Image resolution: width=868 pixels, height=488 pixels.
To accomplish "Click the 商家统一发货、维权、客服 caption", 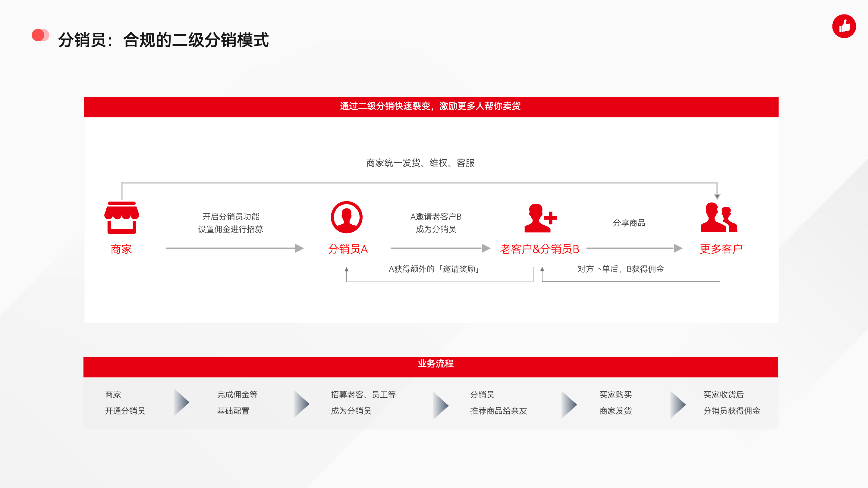I will click(420, 163).
